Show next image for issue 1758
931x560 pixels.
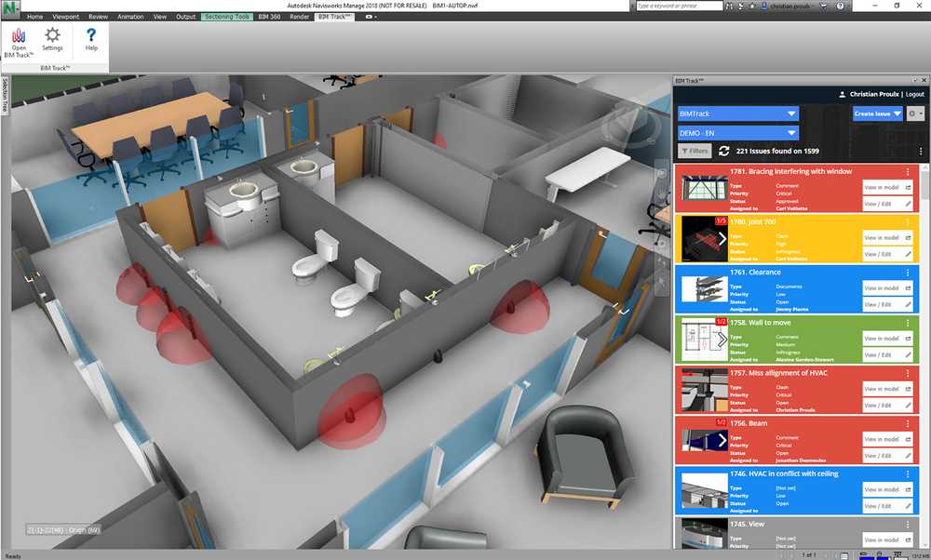(x=722, y=340)
